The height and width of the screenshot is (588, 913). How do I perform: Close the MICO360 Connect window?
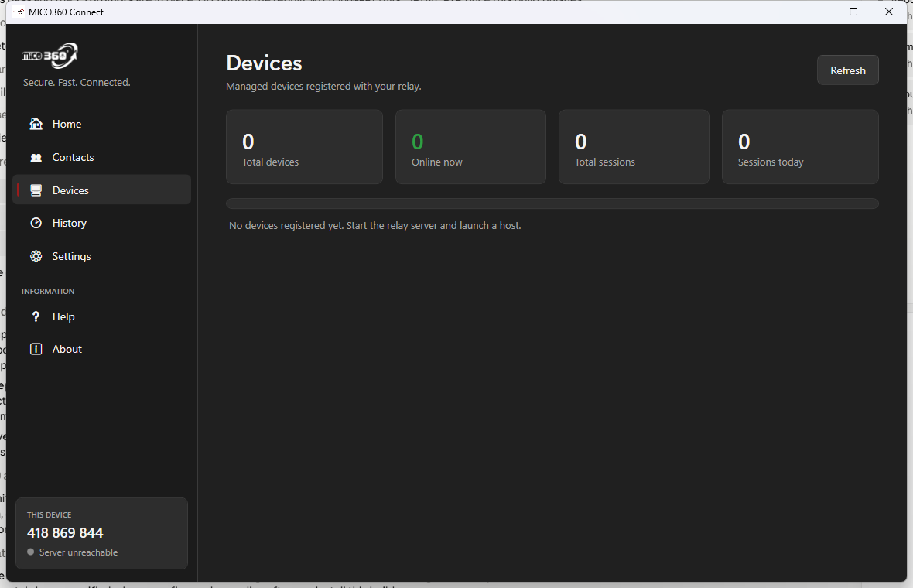pos(888,12)
